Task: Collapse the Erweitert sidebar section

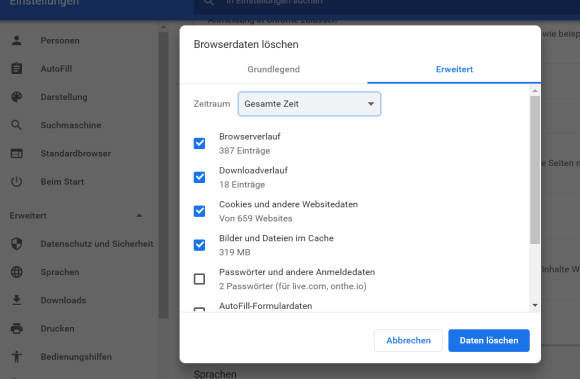Action: [139, 216]
